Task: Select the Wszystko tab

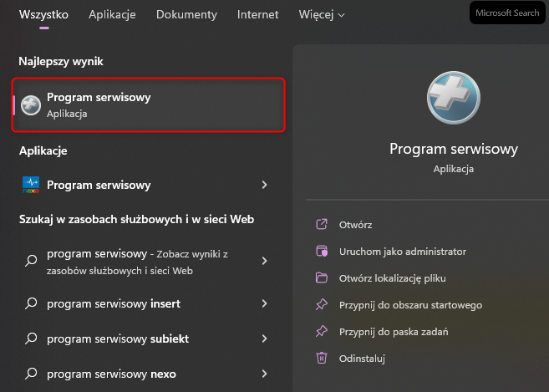Action: (x=43, y=15)
